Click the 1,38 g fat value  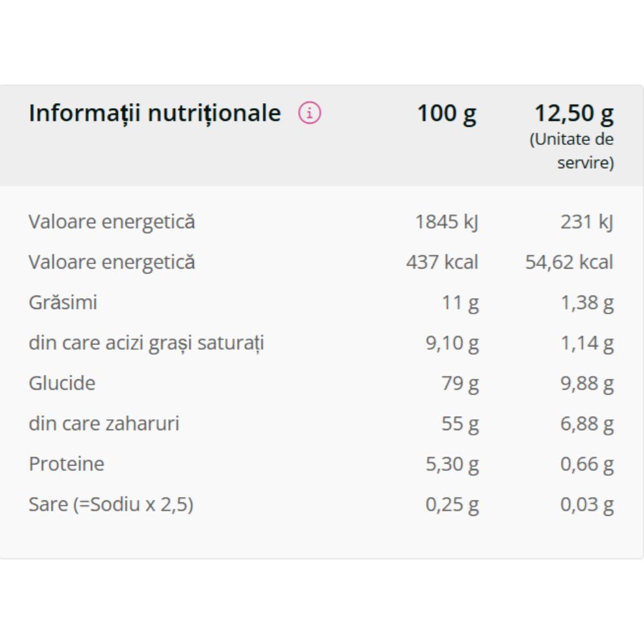pos(587,303)
